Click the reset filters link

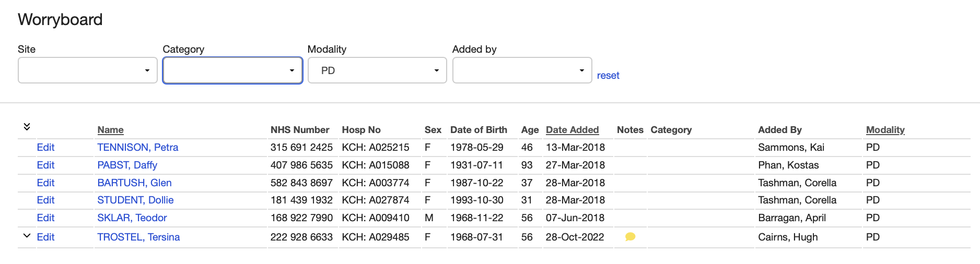[608, 76]
